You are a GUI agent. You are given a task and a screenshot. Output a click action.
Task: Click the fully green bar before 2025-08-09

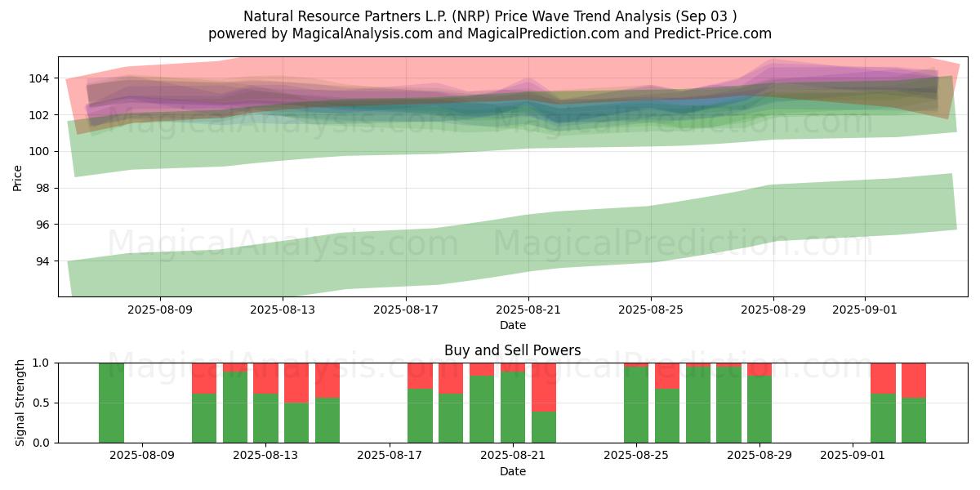click(x=112, y=403)
